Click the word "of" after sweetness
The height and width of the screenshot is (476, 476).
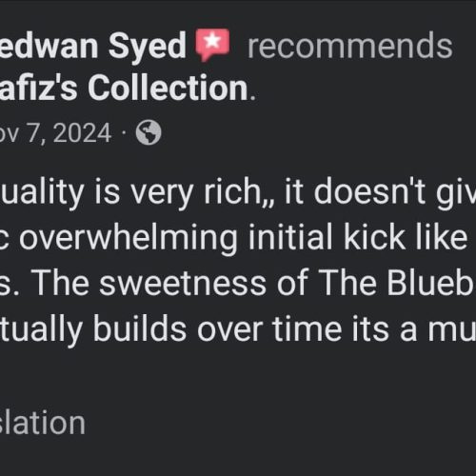[x=292, y=283]
